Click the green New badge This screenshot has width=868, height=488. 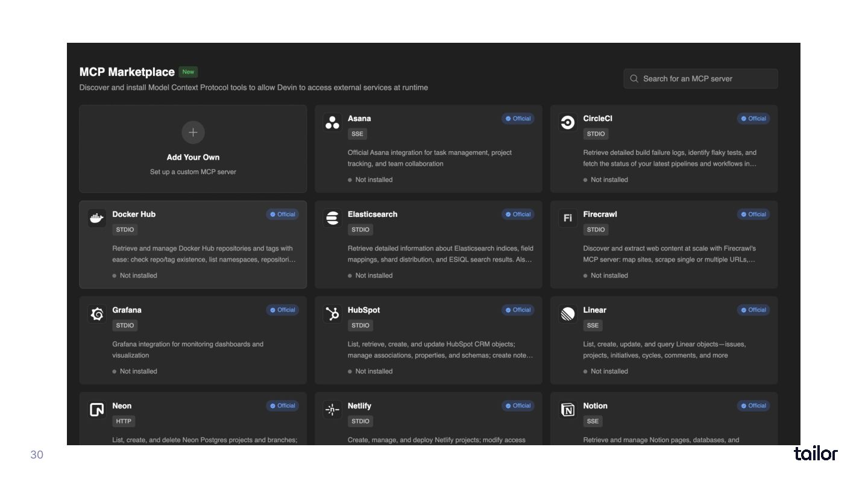click(x=188, y=72)
